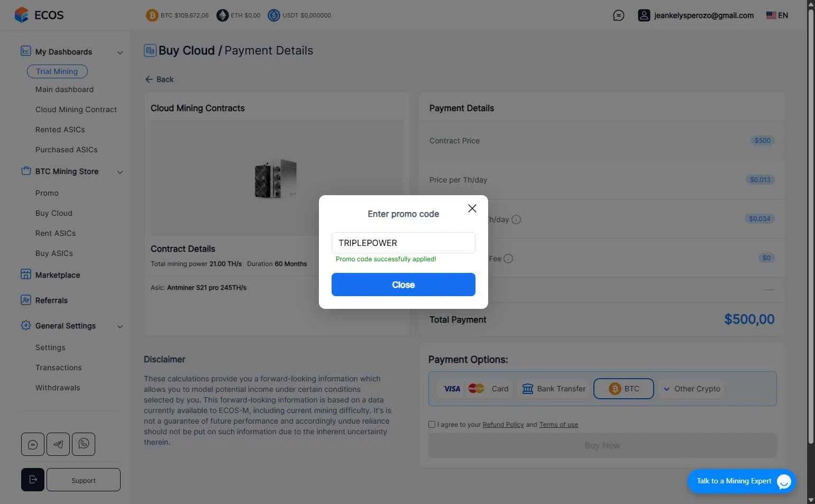Open sidebar chat bubble icon button
This screenshot has width=815, height=504.
(33, 444)
